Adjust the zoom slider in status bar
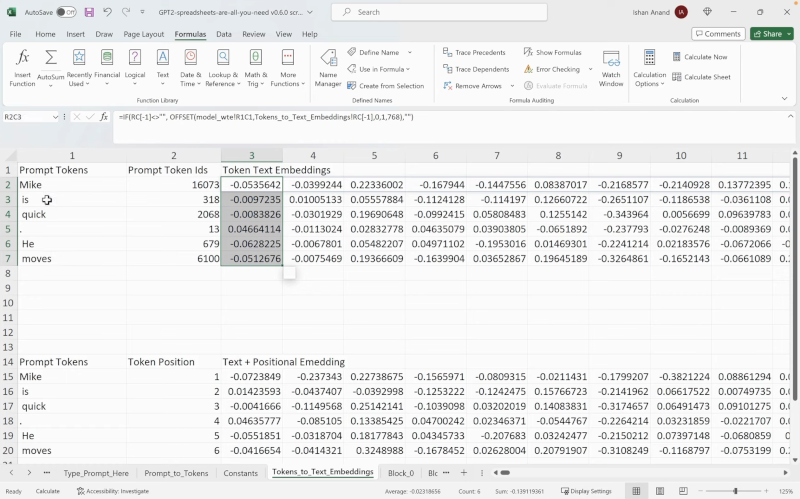Screen dimensions: 800x499 [735, 491]
